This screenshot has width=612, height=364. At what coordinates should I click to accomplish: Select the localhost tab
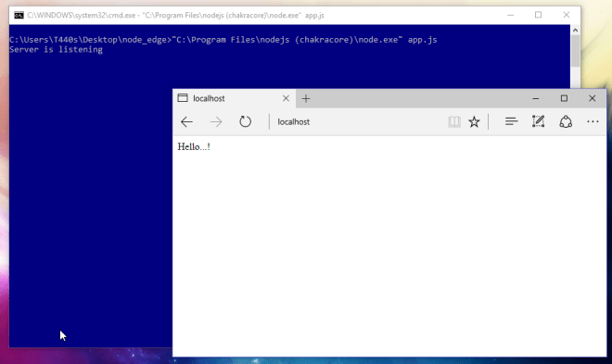tap(235, 98)
